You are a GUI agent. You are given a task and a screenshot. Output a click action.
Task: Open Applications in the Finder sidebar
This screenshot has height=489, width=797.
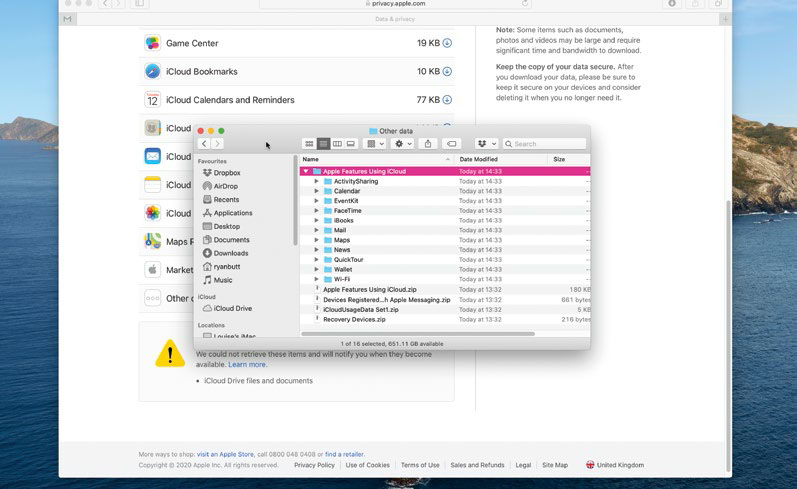(x=233, y=213)
